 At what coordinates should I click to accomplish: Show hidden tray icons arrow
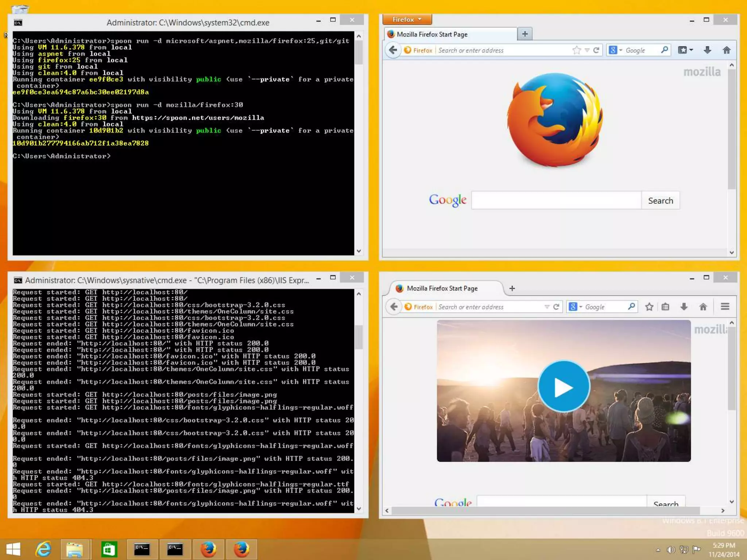[658, 550]
